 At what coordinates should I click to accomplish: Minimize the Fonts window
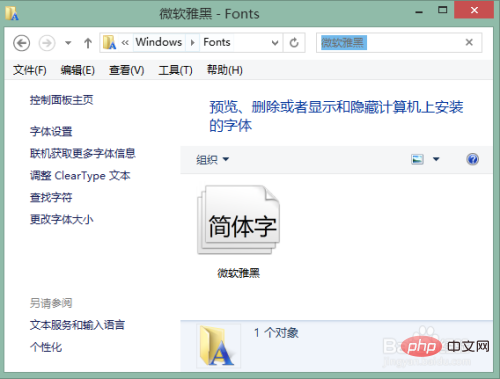coord(419,11)
